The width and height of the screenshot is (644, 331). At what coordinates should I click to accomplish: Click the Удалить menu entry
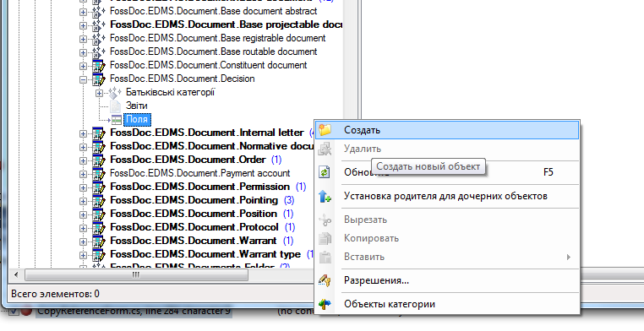[x=447, y=149]
